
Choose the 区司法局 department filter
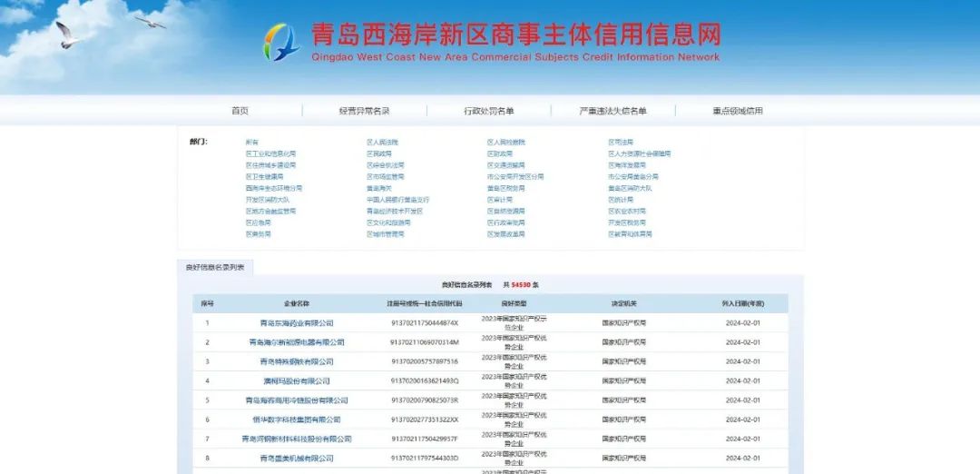tap(620, 143)
